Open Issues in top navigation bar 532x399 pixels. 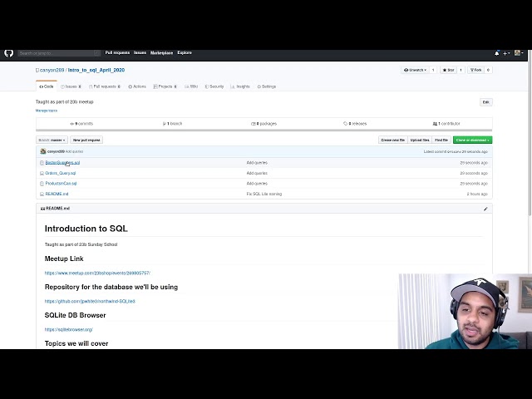coord(140,52)
